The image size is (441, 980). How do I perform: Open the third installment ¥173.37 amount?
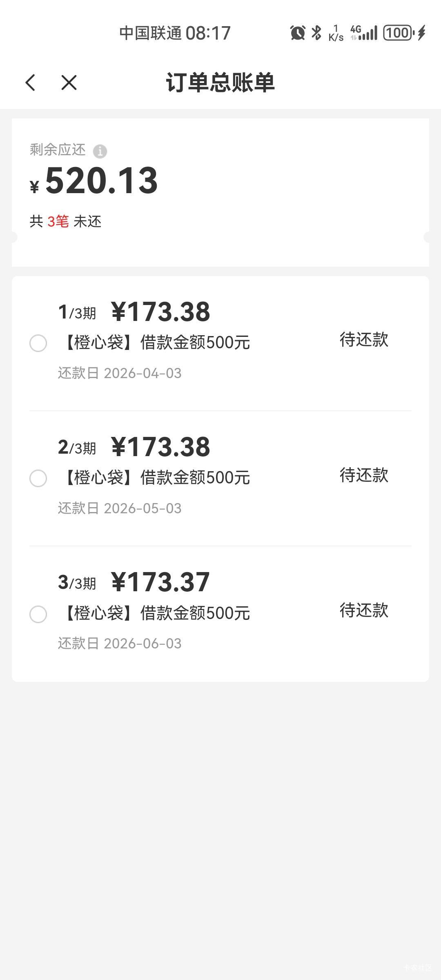(x=160, y=582)
